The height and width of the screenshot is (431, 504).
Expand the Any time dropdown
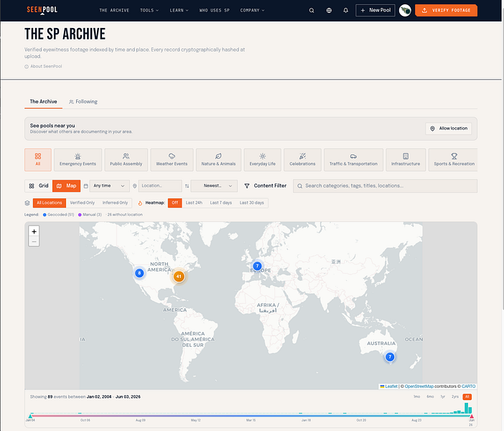tap(109, 185)
